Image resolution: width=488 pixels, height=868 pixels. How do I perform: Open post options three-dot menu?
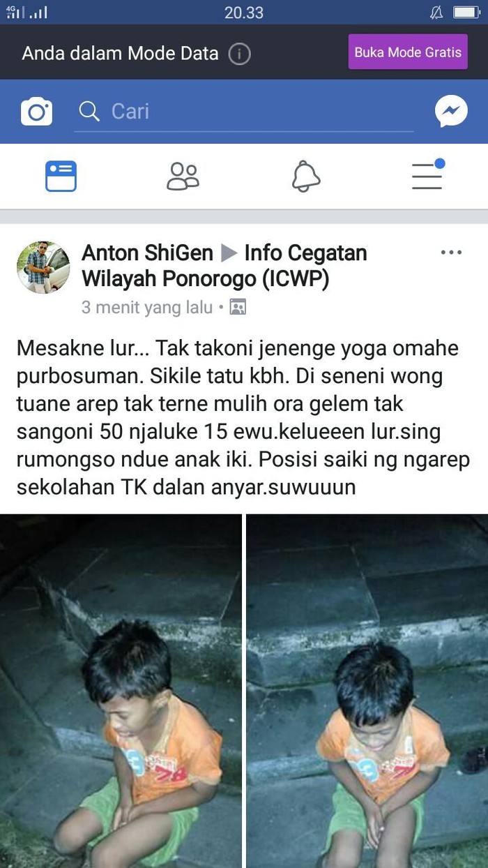451,253
